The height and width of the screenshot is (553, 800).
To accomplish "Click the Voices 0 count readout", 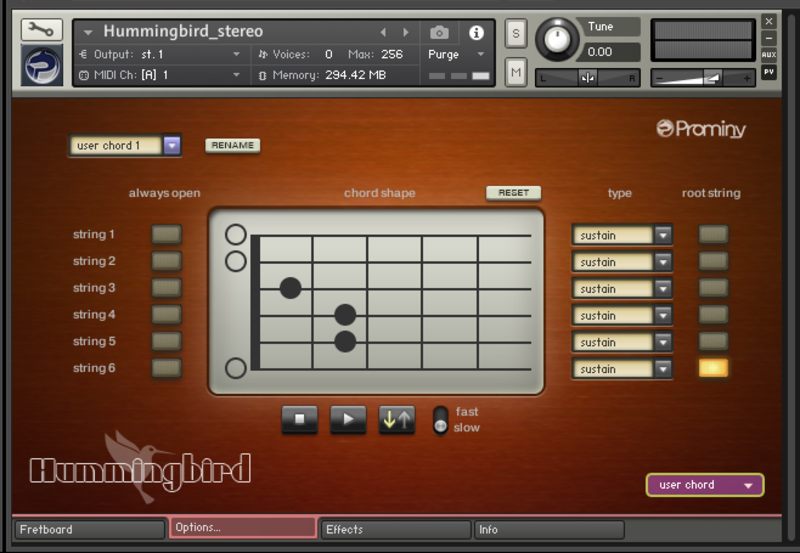I will pos(329,54).
